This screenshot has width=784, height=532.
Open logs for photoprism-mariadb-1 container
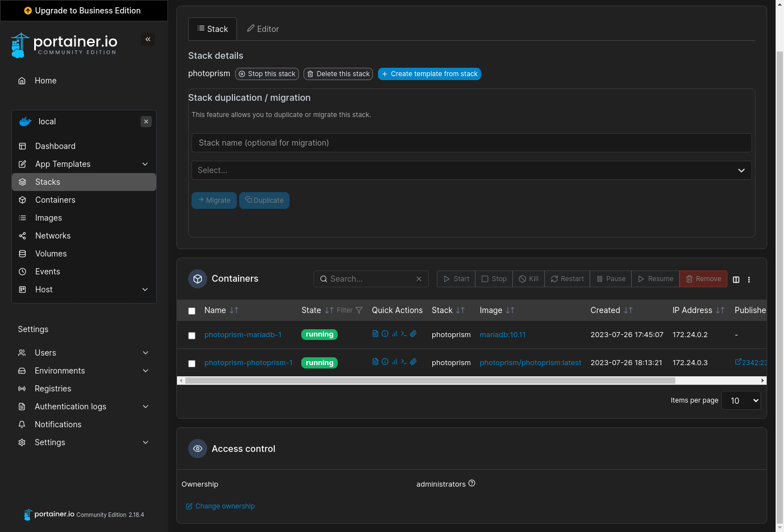(375, 334)
